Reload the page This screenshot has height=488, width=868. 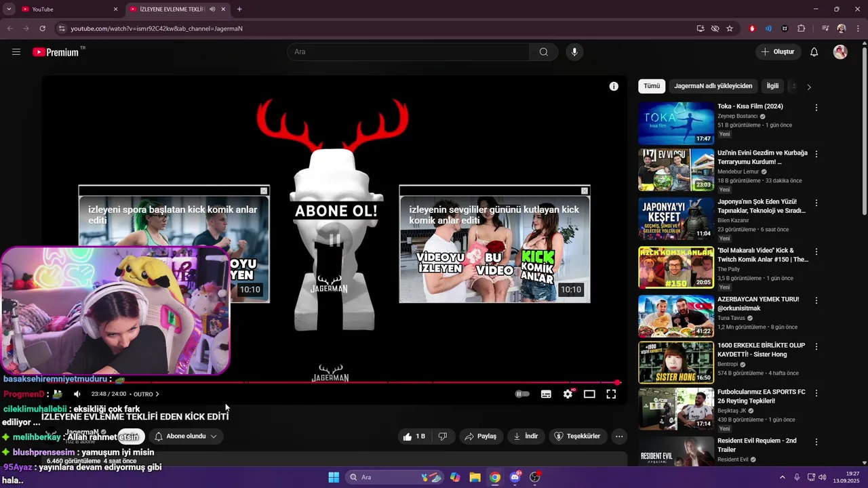[42, 28]
